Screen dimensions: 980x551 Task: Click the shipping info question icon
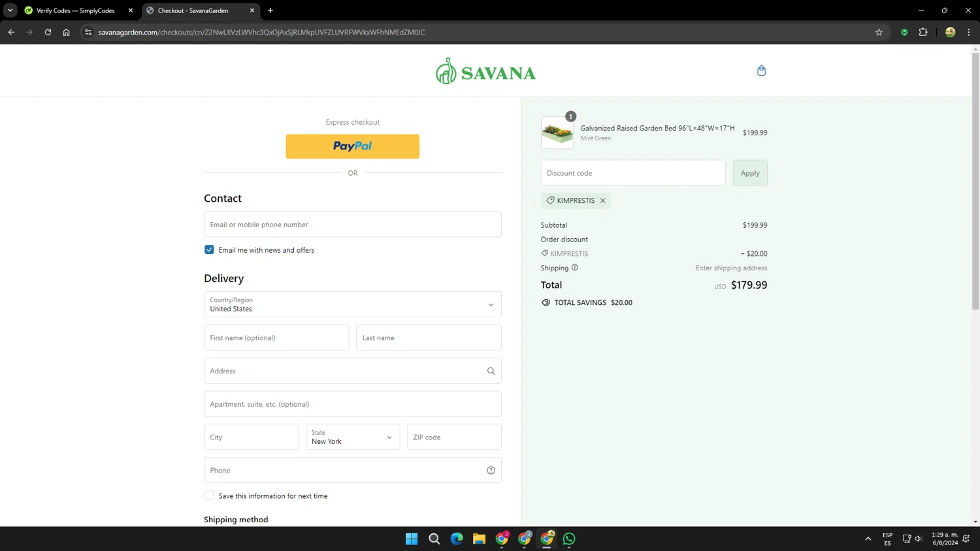pyautogui.click(x=575, y=268)
